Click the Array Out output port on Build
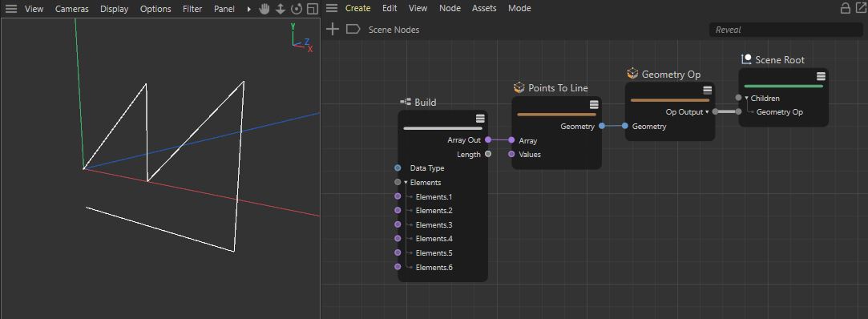 tap(487, 140)
